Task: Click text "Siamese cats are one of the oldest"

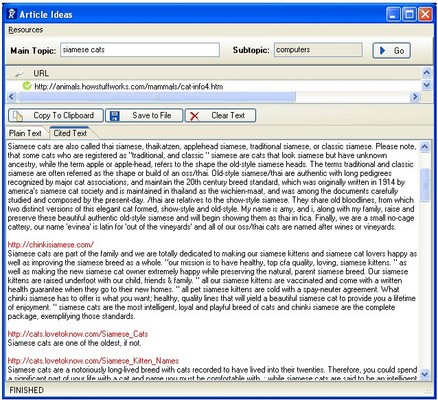Action: click(64, 343)
